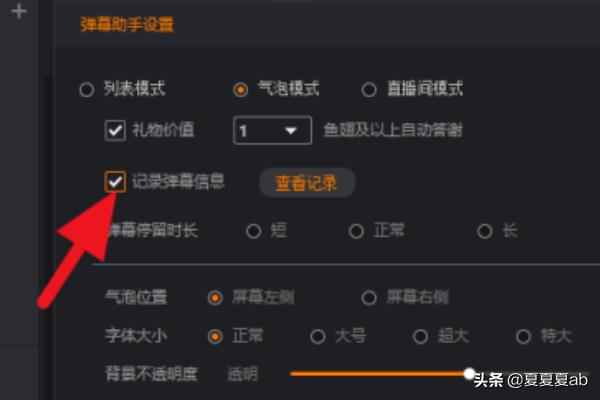The width and height of the screenshot is (600, 400).
Task: Select 列表模式 radio button
Action: (x=87, y=90)
